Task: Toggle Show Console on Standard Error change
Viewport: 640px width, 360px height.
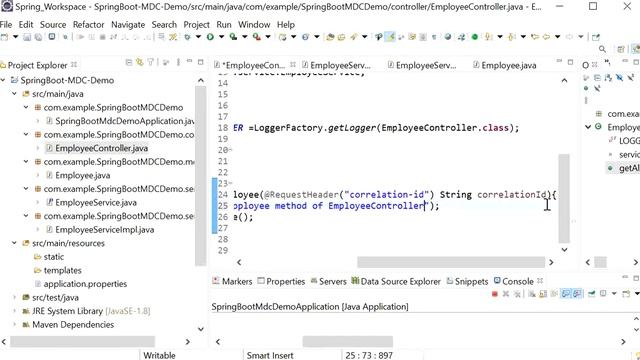Action: (x=577, y=294)
